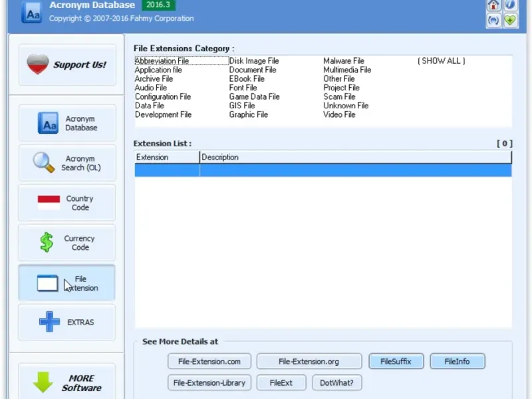
Task: Select Video File category
Action: (x=339, y=114)
